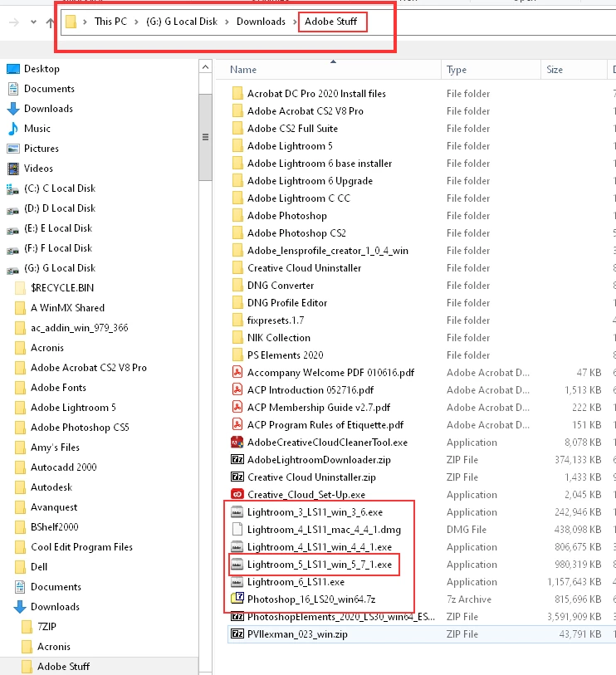Image resolution: width=616 pixels, height=675 pixels.
Task: Select This PC in the breadcrumb
Action: [x=110, y=22]
